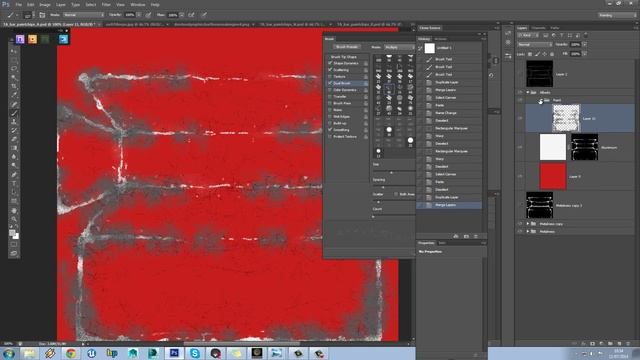Select the Type tool
The height and width of the screenshot is (360, 640).
(x=14, y=183)
